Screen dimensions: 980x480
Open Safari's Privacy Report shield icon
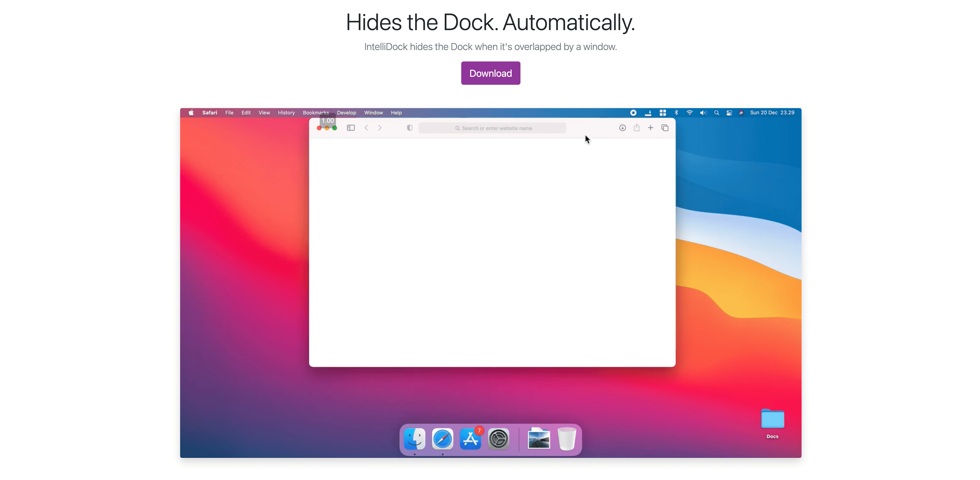point(410,128)
